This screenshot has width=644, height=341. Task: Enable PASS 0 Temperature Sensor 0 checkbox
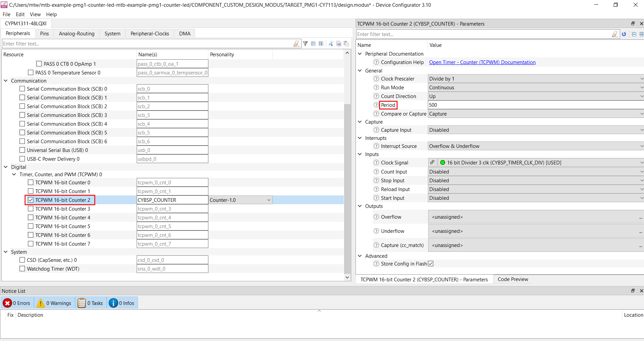(31, 73)
